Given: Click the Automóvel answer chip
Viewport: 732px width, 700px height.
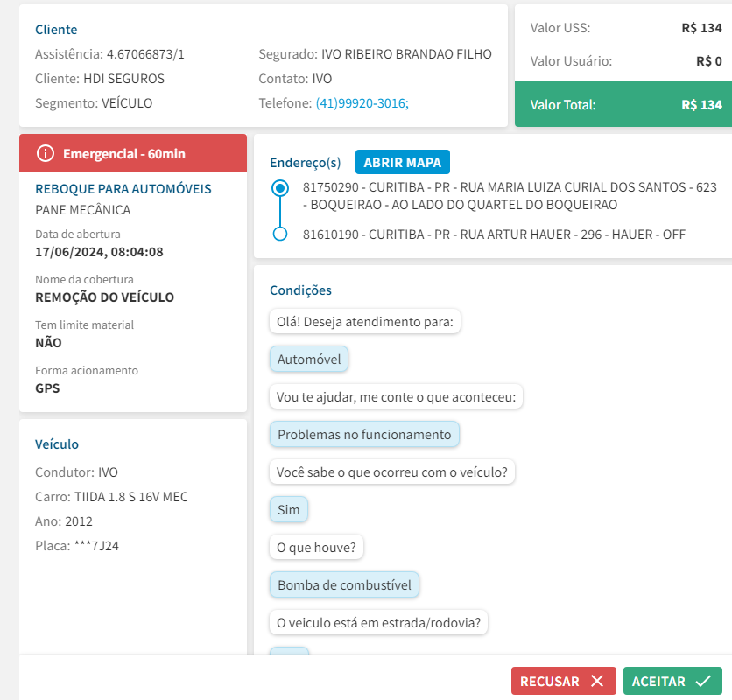Looking at the screenshot, I should [x=309, y=360].
